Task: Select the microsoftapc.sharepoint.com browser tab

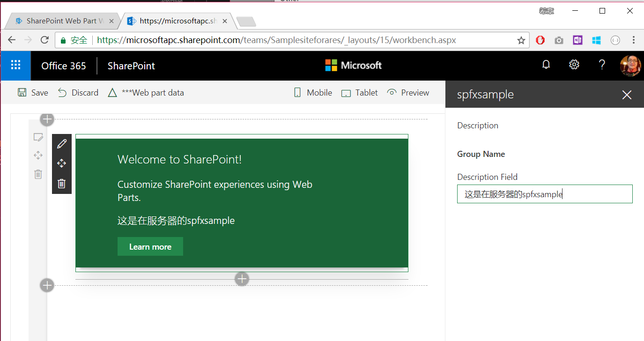Action: [x=173, y=21]
